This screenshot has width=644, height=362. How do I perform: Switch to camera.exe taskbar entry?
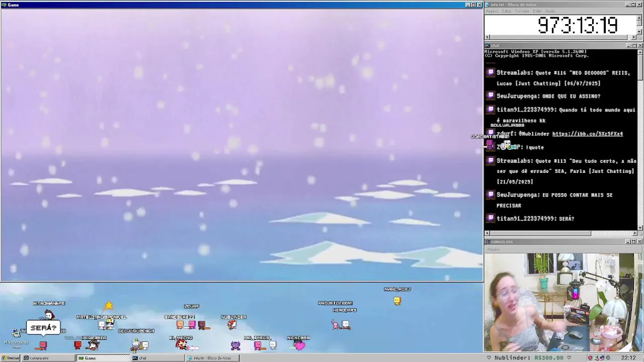49,358
